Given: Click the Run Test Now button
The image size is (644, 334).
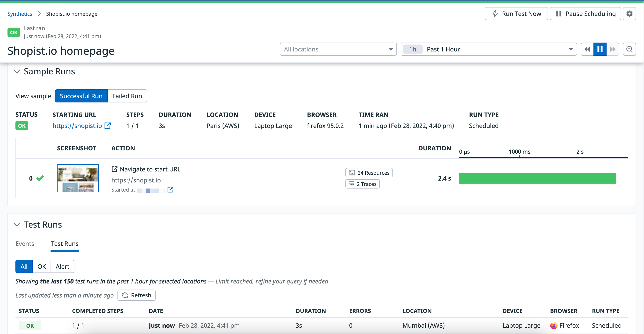Looking at the screenshot, I should click(516, 14).
